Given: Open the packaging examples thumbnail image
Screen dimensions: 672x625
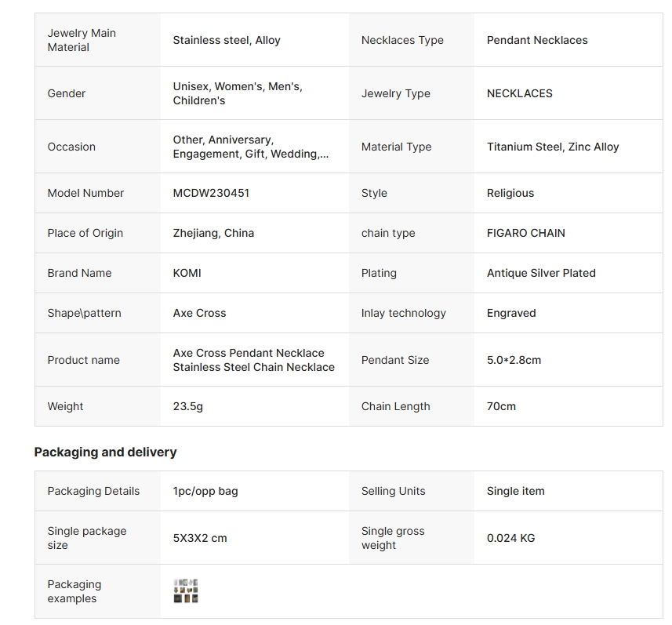Looking at the screenshot, I should coord(186,590).
